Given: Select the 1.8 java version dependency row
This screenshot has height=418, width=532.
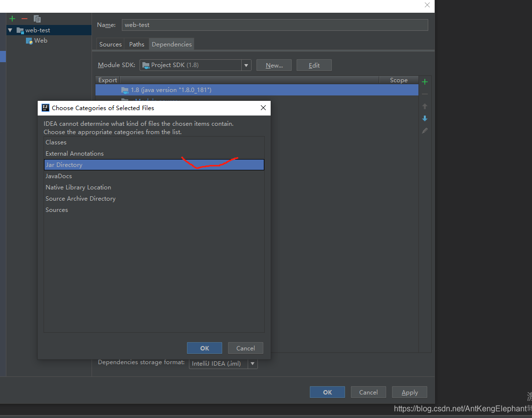Looking at the screenshot, I should click(257, 90).
